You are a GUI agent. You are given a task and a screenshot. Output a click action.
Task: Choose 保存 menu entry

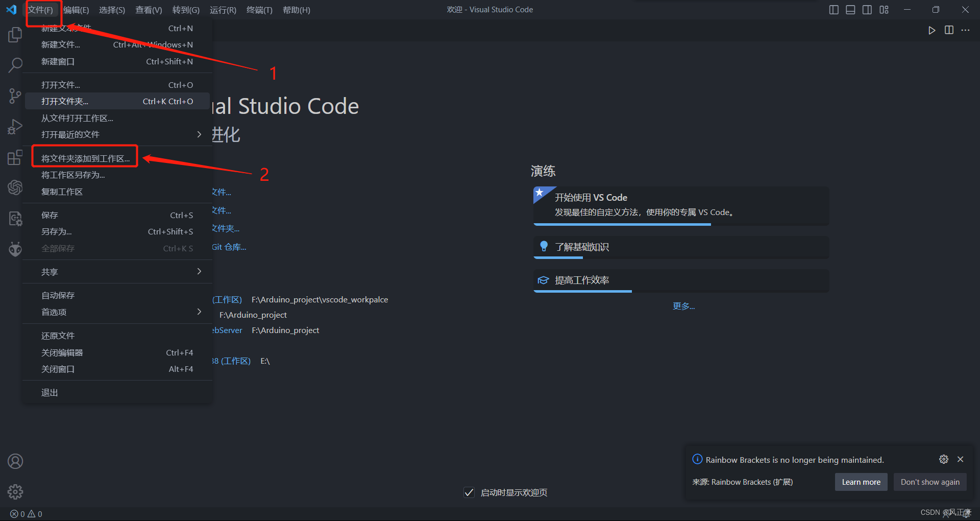(117, 215)
